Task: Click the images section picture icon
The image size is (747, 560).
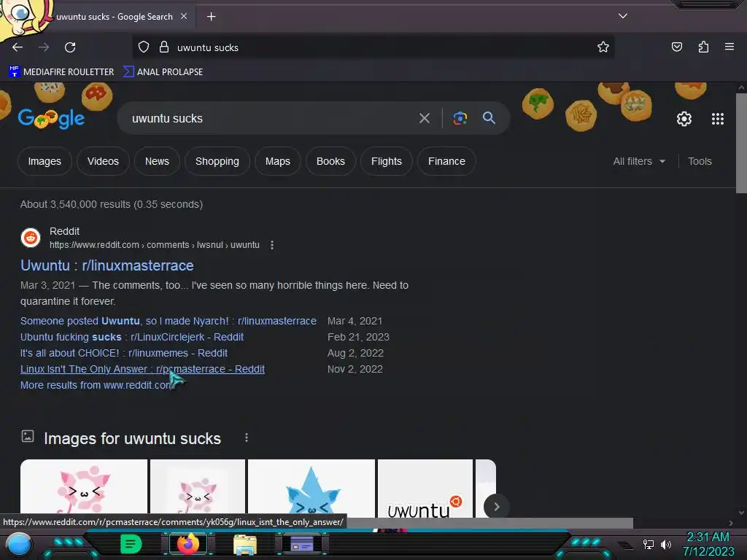Action: click(28, 436)
